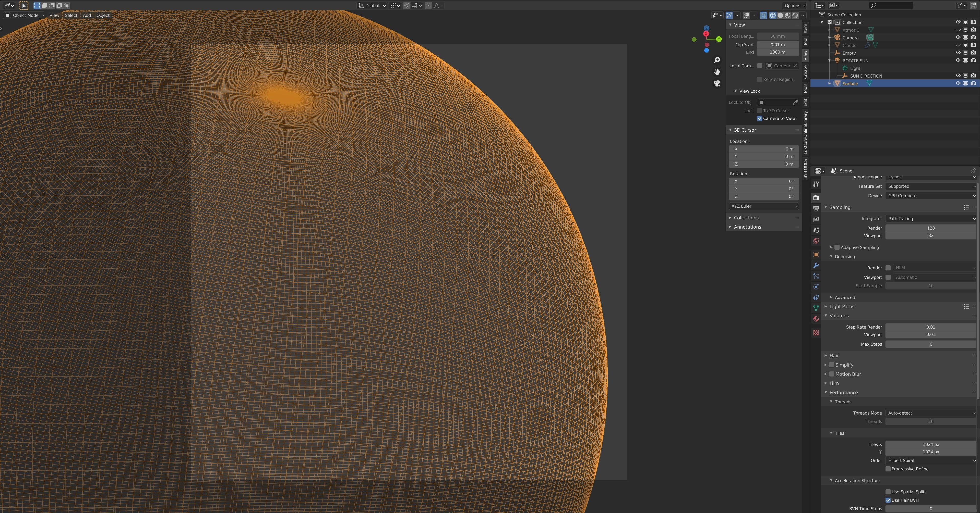
Task: Click the zoom magnifier viewport icon
Action: 717,60
